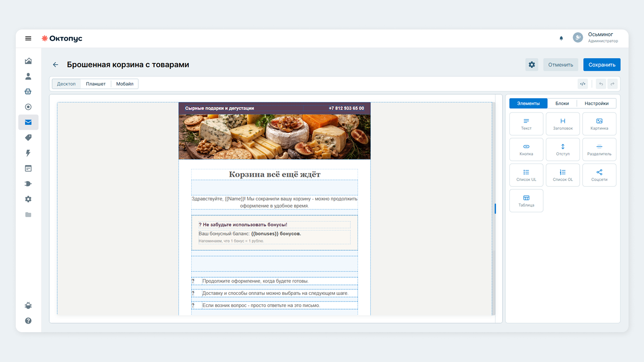Click the Сохранить button
Screen dimensions: 644x362
pyautogui.click(x=602, y=65)
